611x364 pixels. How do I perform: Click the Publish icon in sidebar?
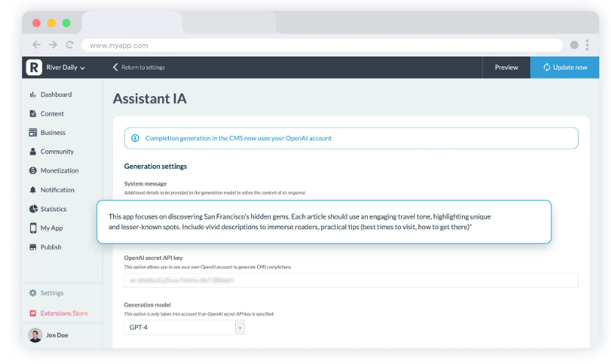pyautogui.click(x=33, y=247)
